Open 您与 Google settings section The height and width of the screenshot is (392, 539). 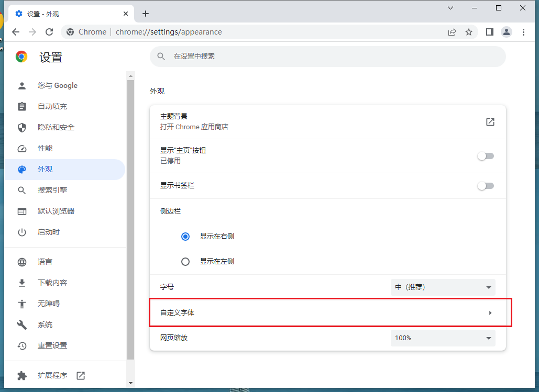65,85
